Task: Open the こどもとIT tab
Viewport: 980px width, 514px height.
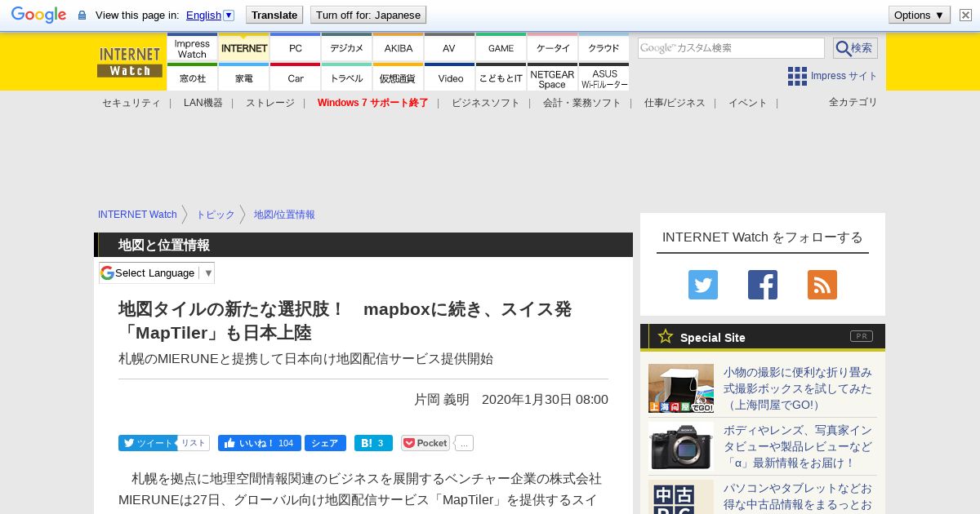Action: [x=501, y=77]
